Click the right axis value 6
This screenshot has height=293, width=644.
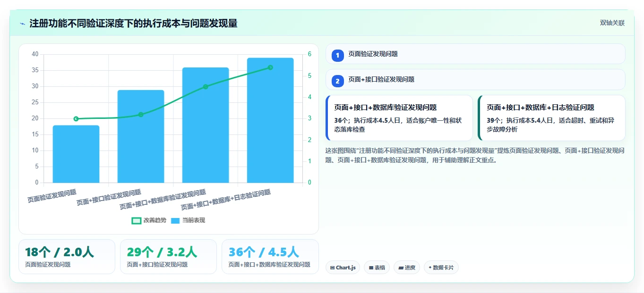point(309,54)
